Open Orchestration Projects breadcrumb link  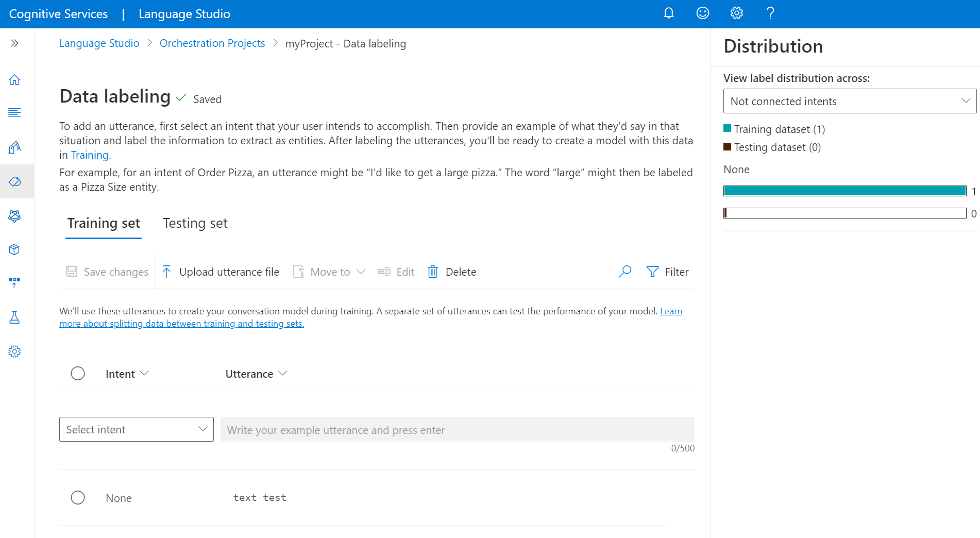pyautogui.click(x=212, y=43)
